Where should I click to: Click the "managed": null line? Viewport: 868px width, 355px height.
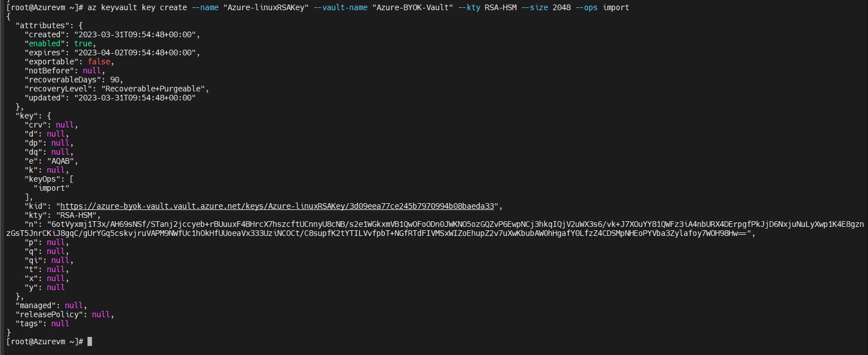51,305
